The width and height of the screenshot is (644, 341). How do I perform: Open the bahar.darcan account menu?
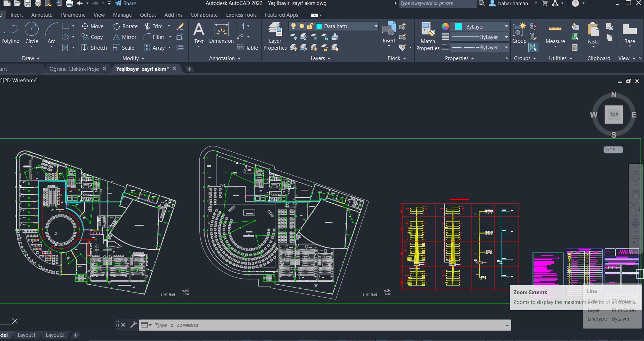pyautogui.click(x=513, y=4)
